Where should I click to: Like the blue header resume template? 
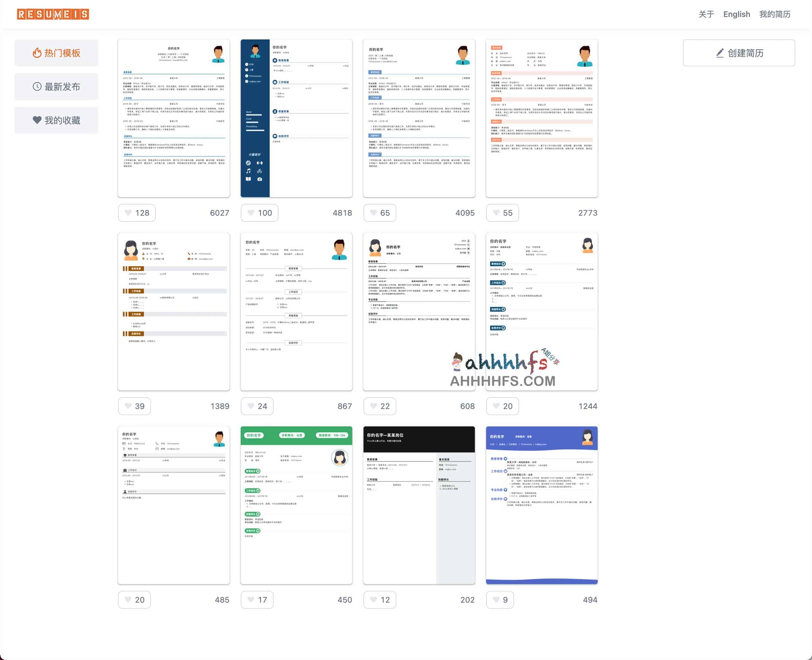(x=497, y=599)
